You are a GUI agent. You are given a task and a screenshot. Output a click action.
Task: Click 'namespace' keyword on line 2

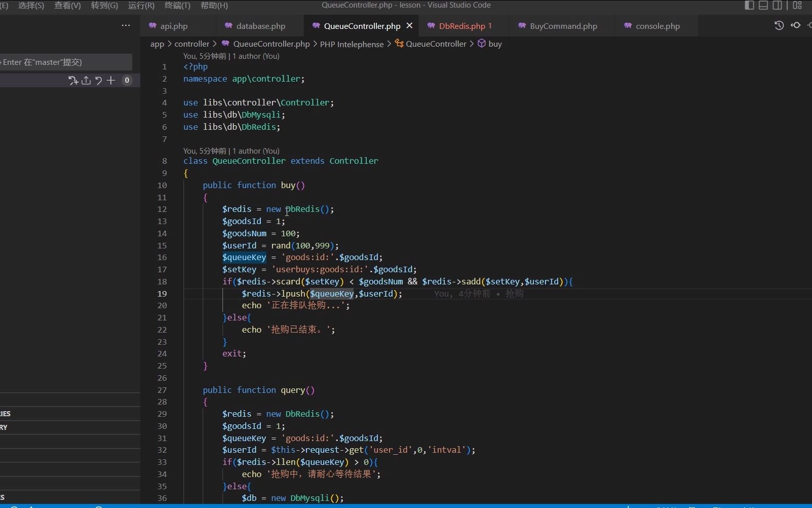[x=205, y=79]
